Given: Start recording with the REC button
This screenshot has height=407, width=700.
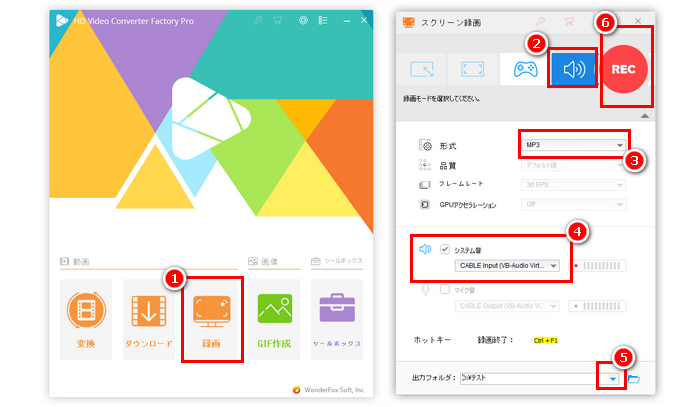Looking at the screenshot, I should pyautogui.click(x=624, y=69).
